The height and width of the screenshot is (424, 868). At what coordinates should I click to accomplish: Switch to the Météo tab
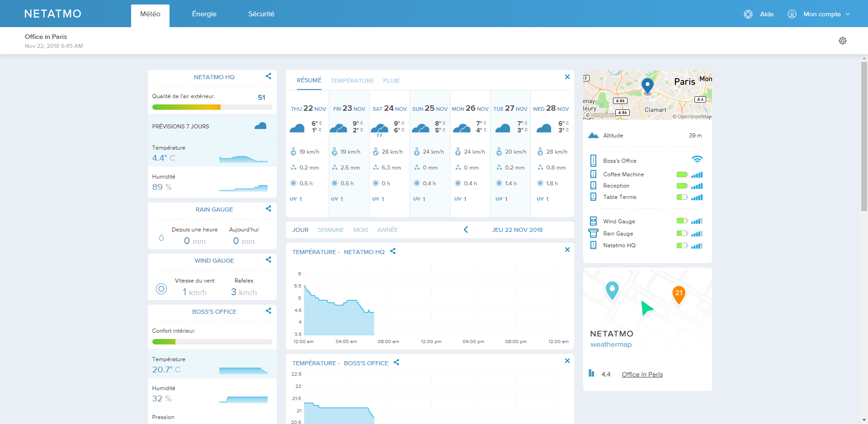(x=150, y=15)
